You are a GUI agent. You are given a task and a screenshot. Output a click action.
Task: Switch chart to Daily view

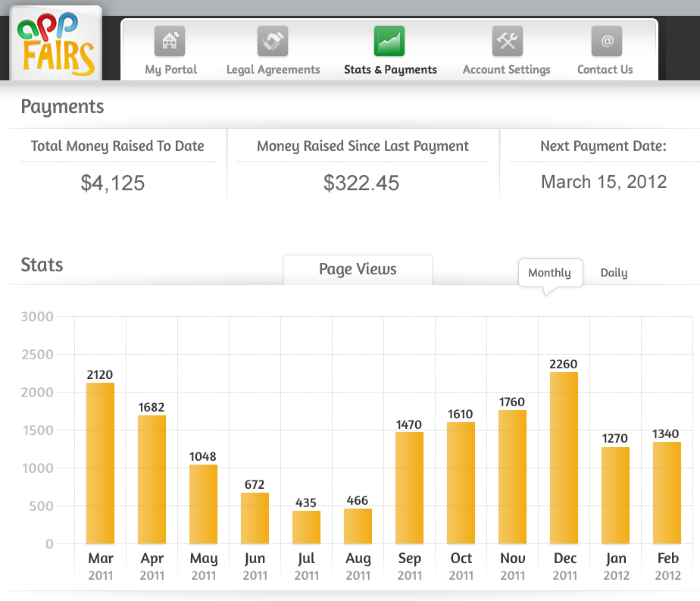[x=614, y=273]
